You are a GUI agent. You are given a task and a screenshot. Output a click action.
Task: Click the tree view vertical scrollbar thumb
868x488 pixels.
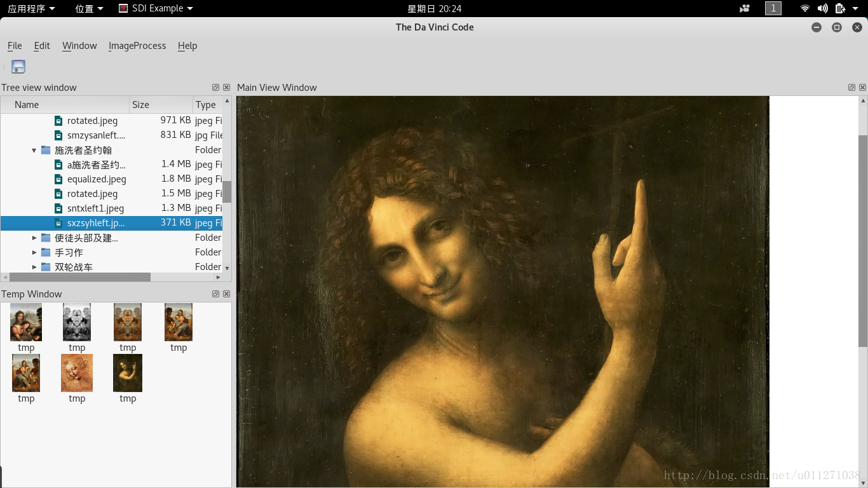(227, 191)
